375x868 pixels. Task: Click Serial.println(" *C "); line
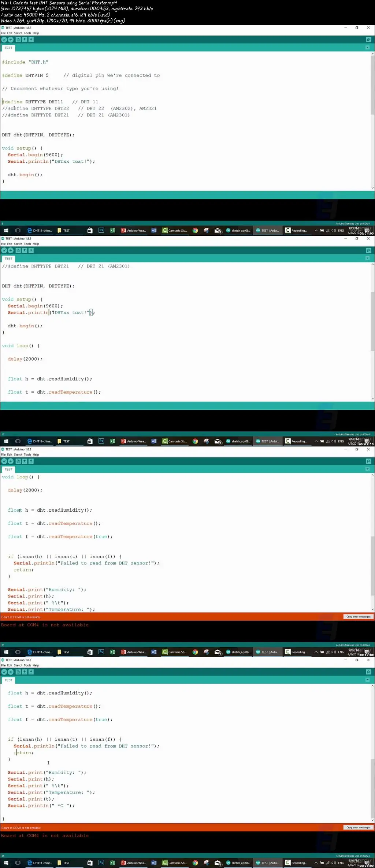[41, 806]
